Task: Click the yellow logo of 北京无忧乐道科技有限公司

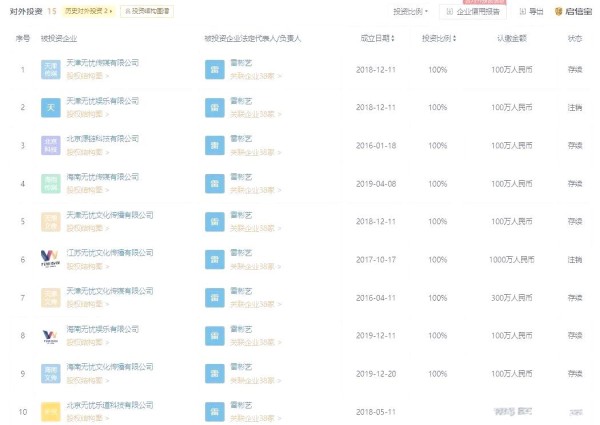Action: [x=51, y=412]
